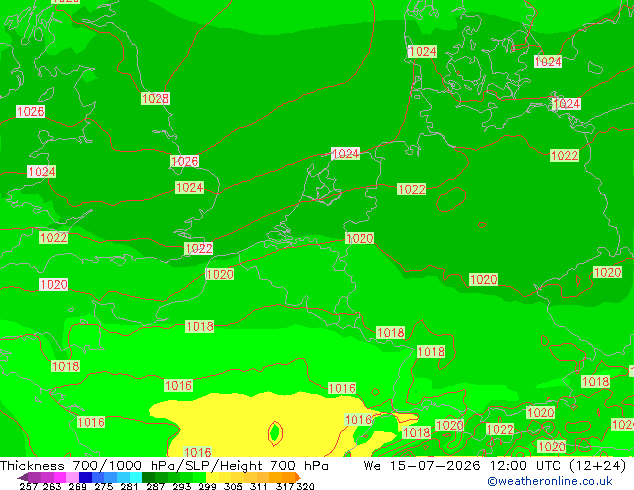Click the legend value 320
The image size is (634, 490).
point(306,486)
